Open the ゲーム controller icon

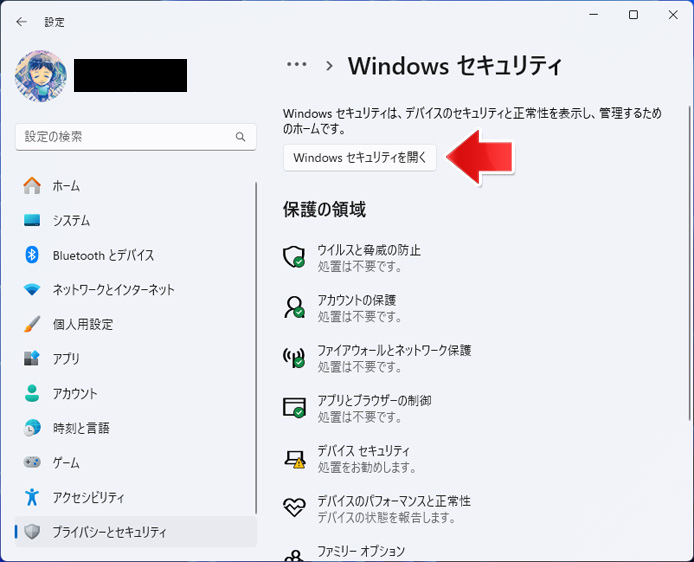point(32,462)
